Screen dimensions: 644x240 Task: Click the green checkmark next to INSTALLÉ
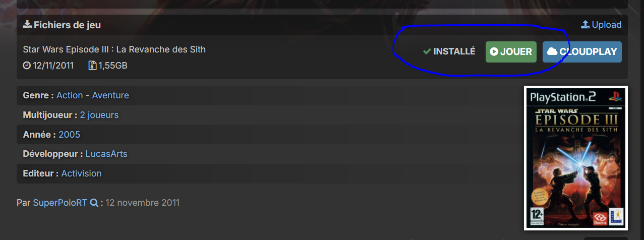(427, 52)
